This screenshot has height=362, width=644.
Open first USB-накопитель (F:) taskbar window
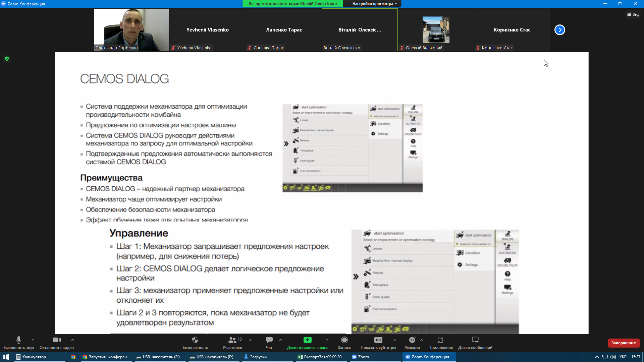[x=160, y=357]
